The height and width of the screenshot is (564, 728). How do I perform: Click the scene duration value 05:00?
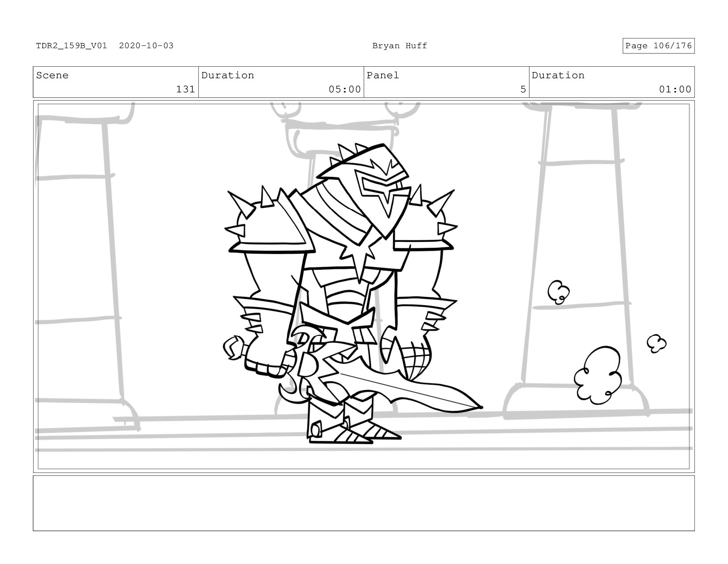click(x=345, y=89)
